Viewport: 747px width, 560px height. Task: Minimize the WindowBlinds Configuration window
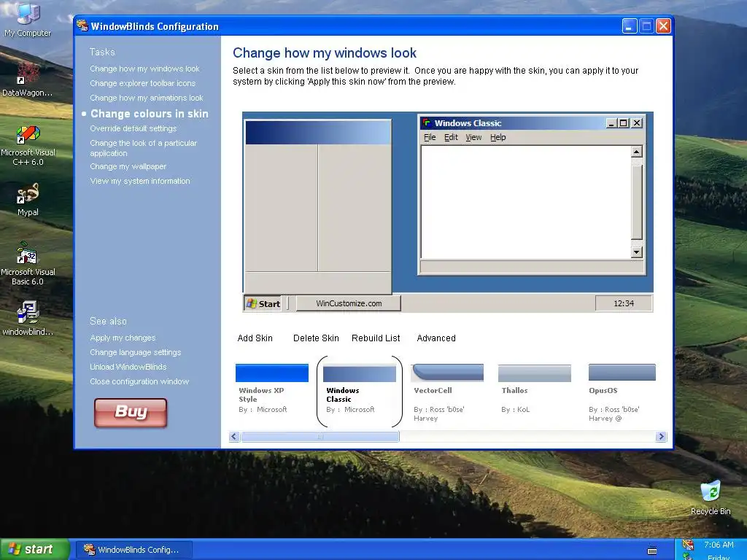tap(630, 26)
